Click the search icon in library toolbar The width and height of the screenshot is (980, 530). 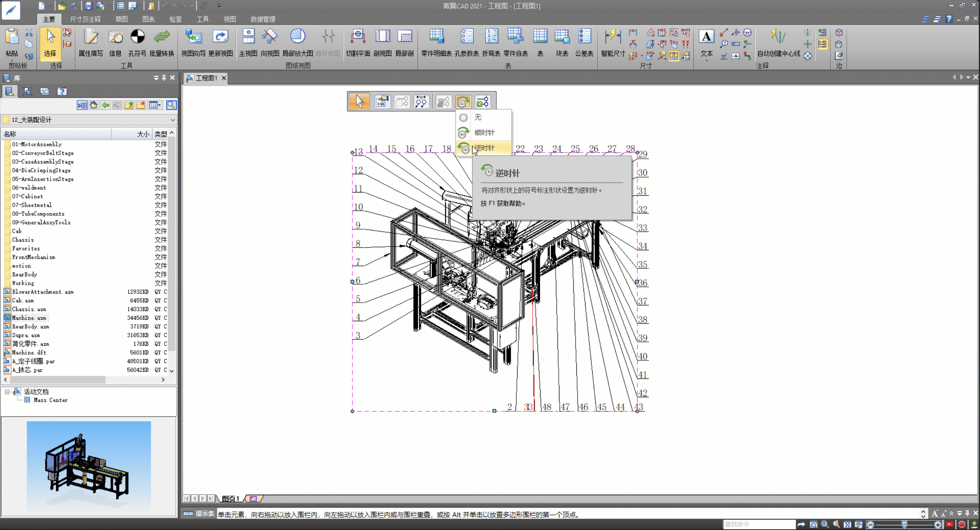[x=171, y=105]
